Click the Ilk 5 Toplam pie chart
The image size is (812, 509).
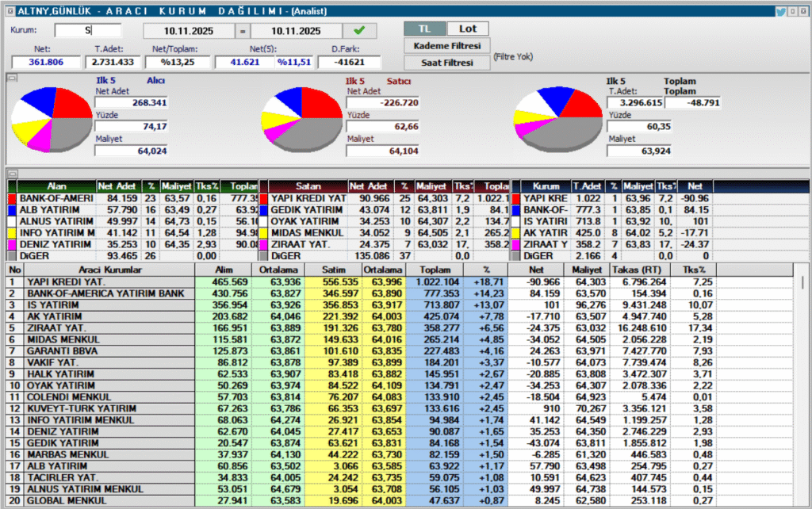(558, 120)
